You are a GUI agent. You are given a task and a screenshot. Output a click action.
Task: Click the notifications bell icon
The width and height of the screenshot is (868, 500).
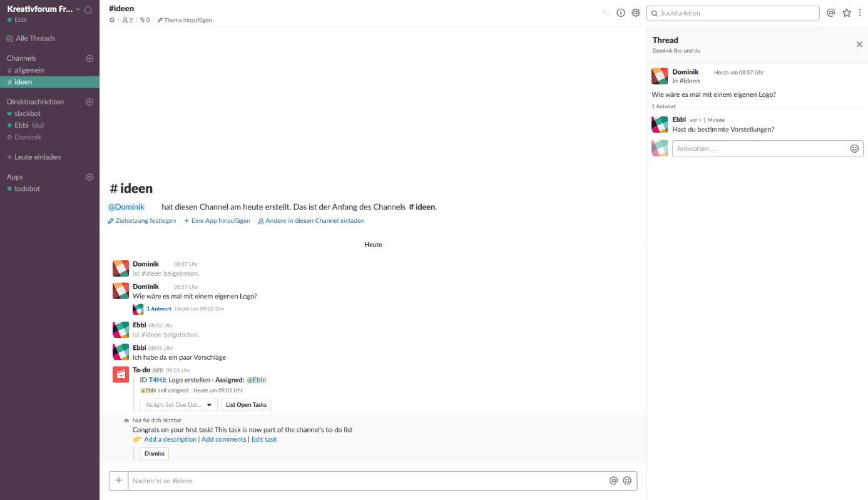pyautogui.click(x=88, y=9)
